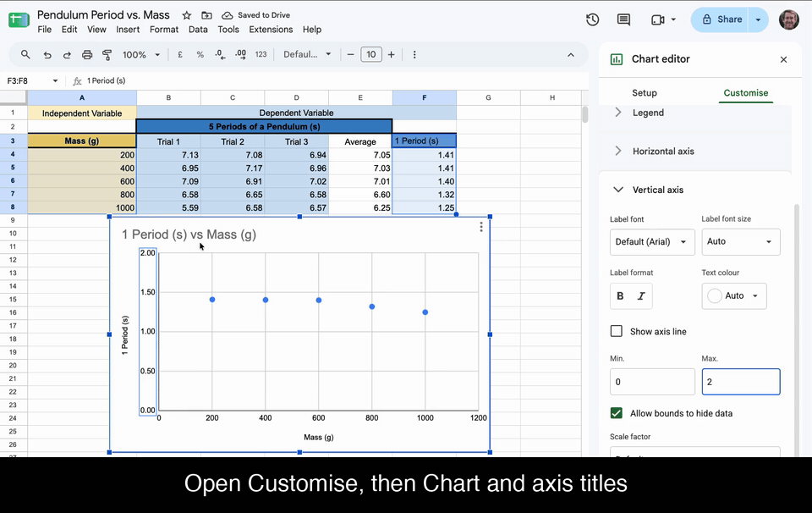This screenshot has width=812, height=513.
Task: Click the Share button
Action: pos(721,19)
